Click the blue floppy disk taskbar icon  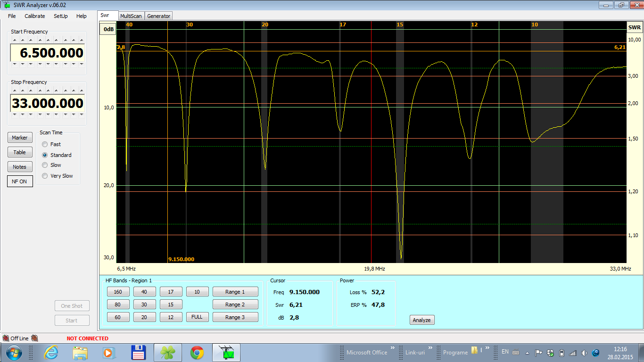[x=138, y=353]
